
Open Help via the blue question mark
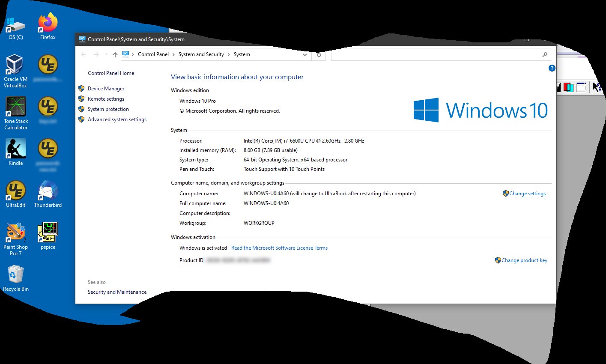[552, 68]
